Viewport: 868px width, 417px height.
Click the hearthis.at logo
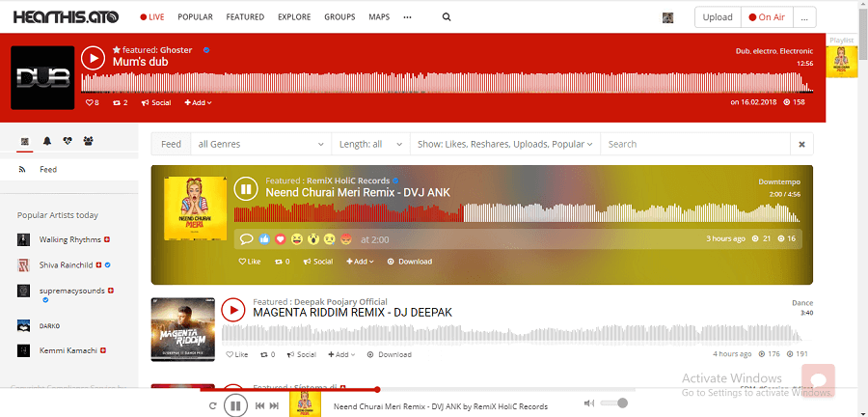point(66,17)
